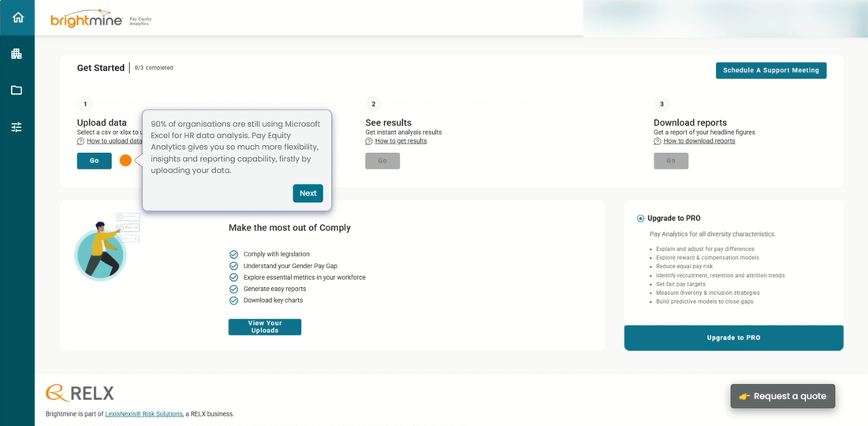Click Request a quote button
Screen dimensions: 868x426
pyautogui.click(x=782, y=396)
